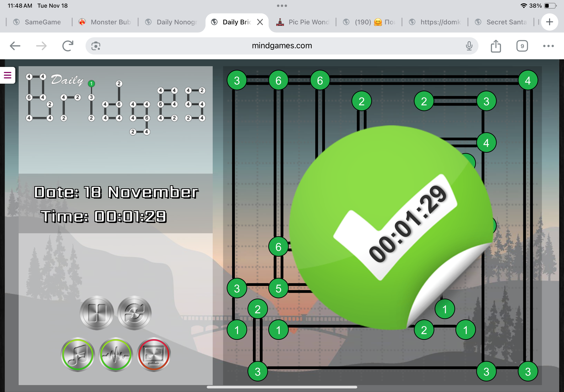This screenshot has height=392, width=564.
Task: Click the mindgames.com address field
Action: (x=282, y=46)
